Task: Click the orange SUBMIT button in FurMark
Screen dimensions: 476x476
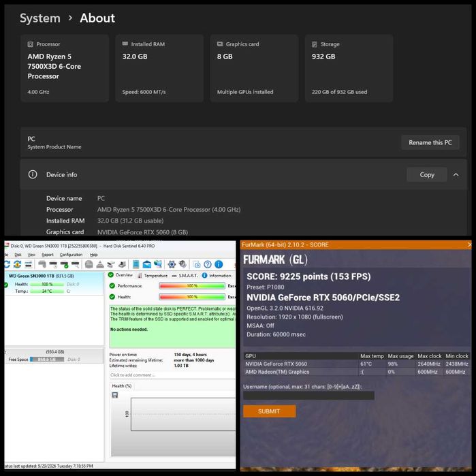Action: coord(269,411)
